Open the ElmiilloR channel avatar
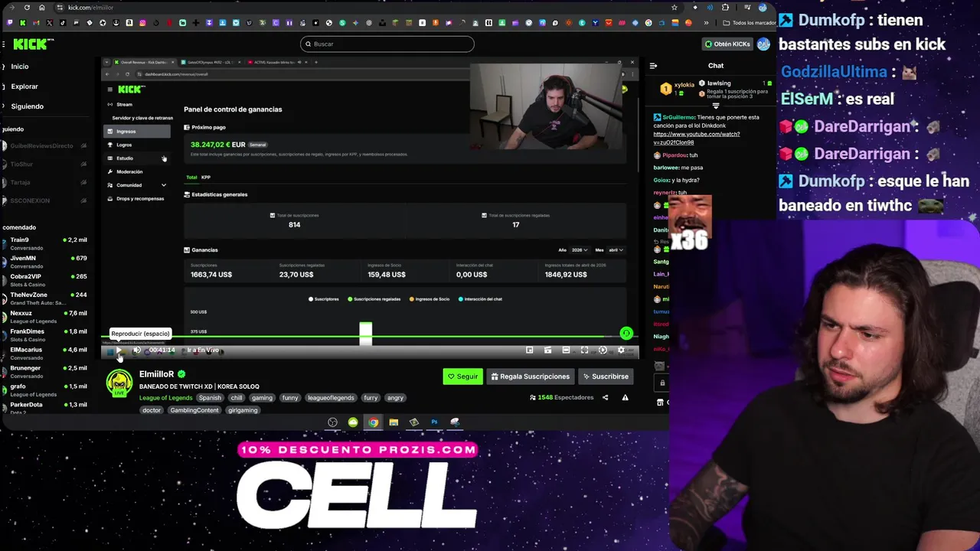 pyautogui.click(x=119, y=383)
